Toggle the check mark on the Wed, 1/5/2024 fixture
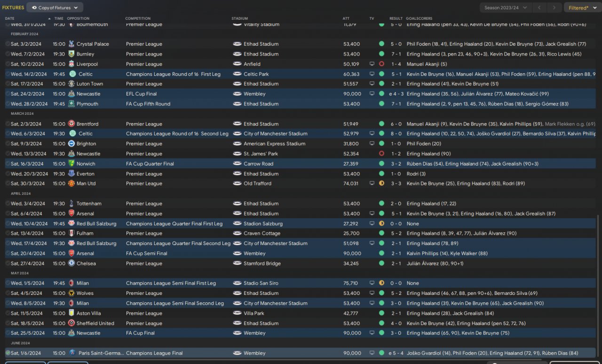 pos(8,283)
